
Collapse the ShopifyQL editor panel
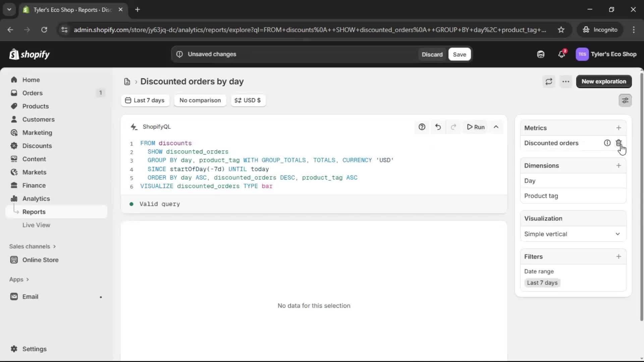[496, 127]
